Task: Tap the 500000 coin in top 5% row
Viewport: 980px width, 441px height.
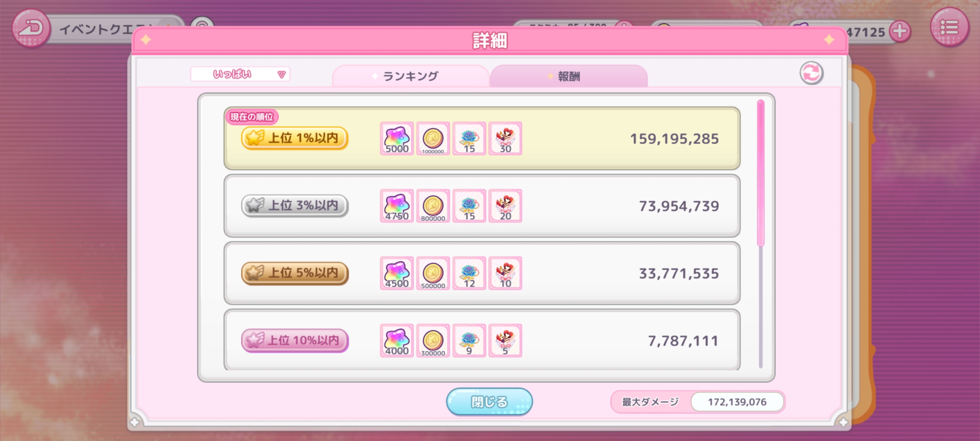Action: 433,273
